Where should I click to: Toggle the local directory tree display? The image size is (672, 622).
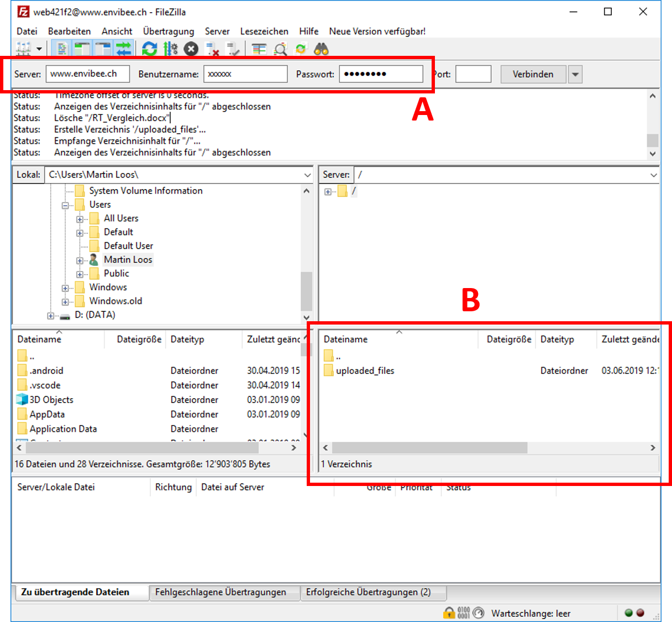click(x=82, y=49)
